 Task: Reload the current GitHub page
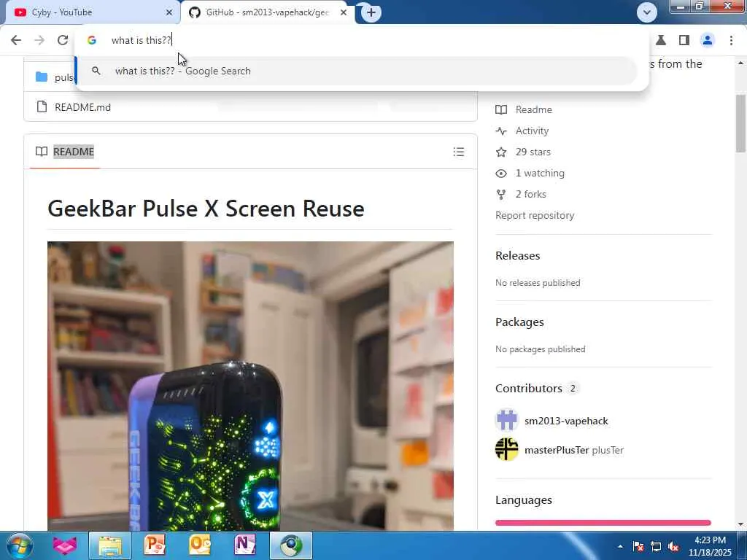(x=63, y=40)
